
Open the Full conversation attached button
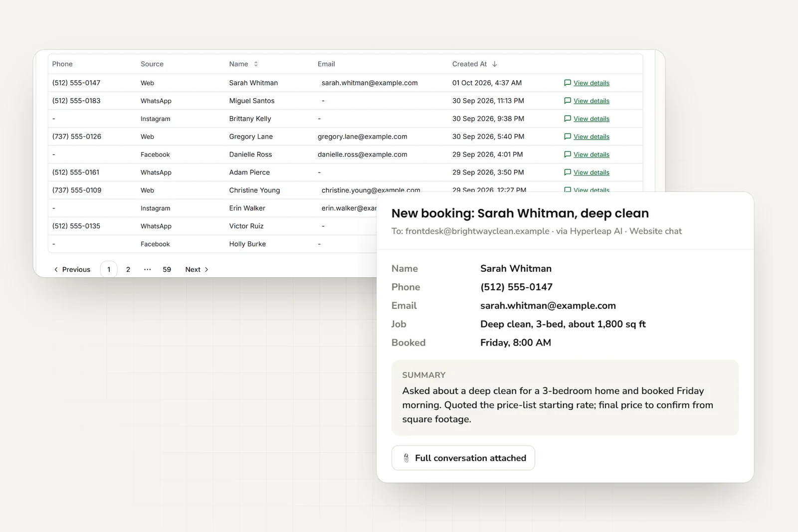coord(463,458)
